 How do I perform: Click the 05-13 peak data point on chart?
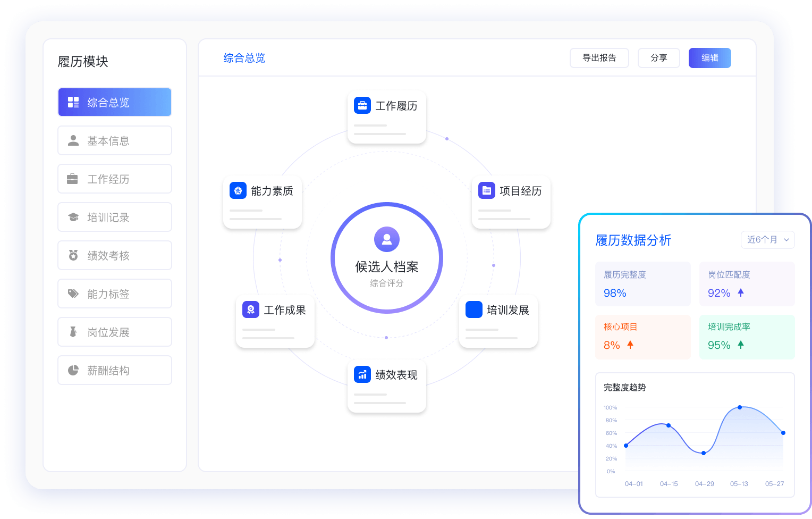740,407
